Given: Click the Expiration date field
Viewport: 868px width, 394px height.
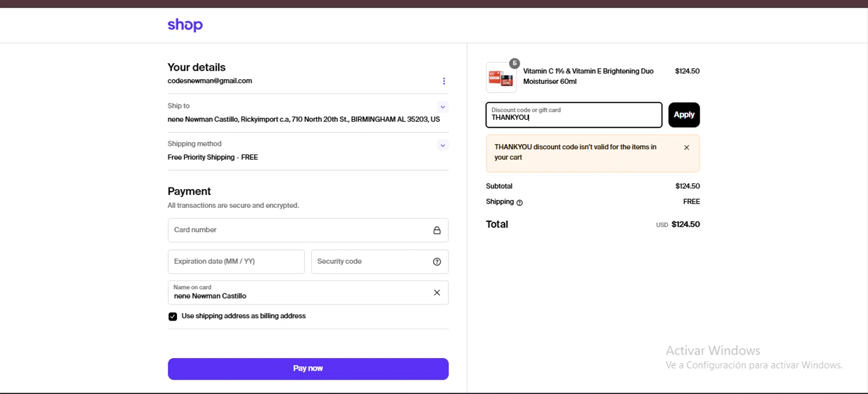Looking at the screenshot, I should click(x=236, y=262).
